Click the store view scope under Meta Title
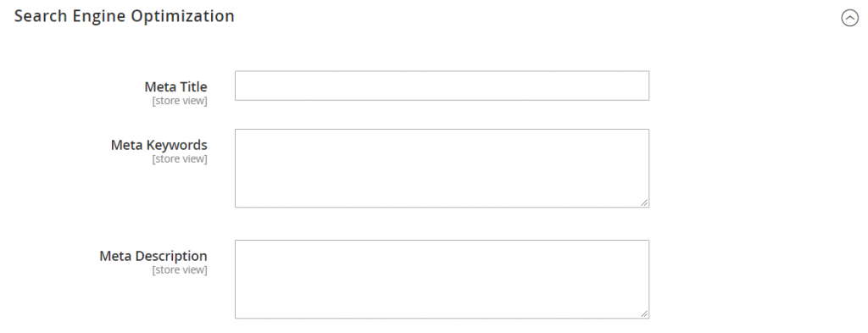This screenshot has width=868, height=333. [x=180, y=101]
